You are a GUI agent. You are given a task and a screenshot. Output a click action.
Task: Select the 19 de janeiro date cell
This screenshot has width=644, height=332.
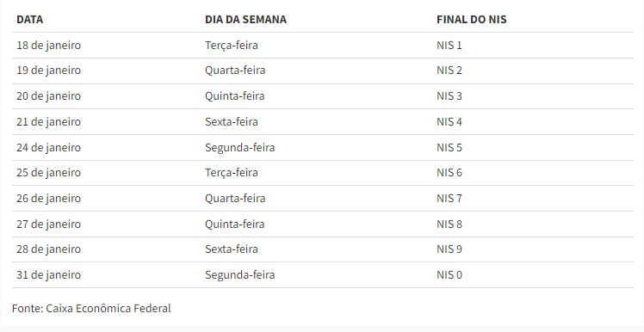[48, 71]
